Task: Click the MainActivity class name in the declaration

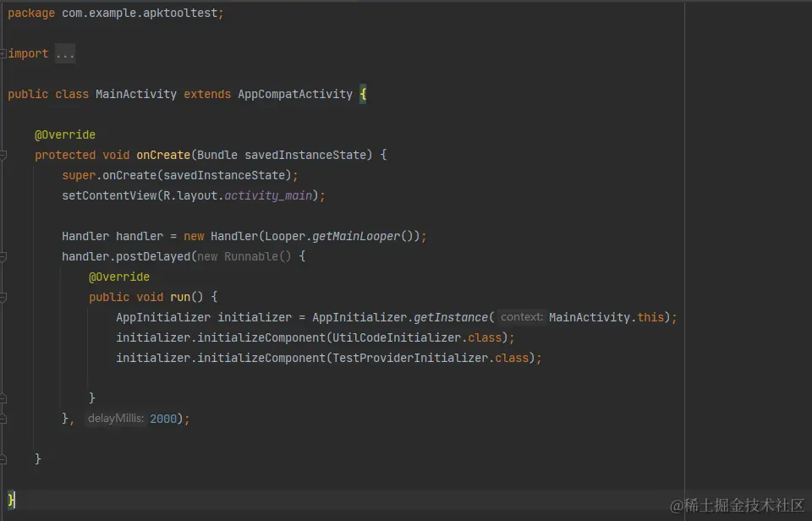Action: point(136,94)
